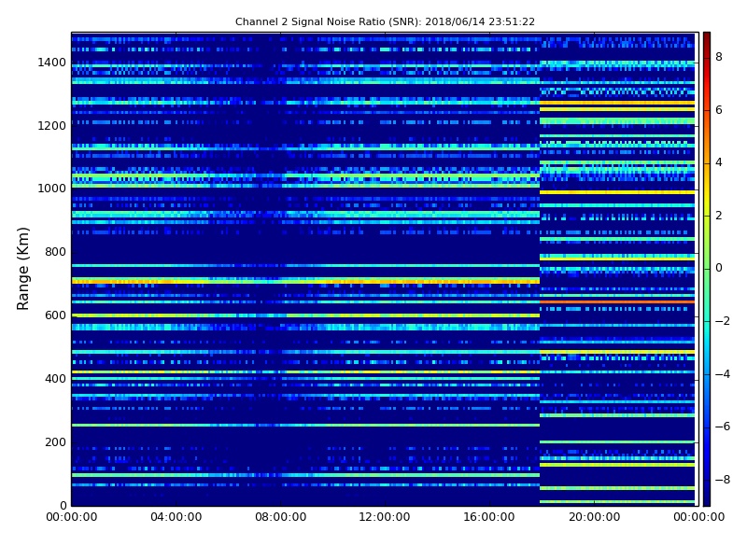This screenshot has height=560, width=747.
Task: Click the 'Range (Km)' y-axis label
Action: [22, 269]
